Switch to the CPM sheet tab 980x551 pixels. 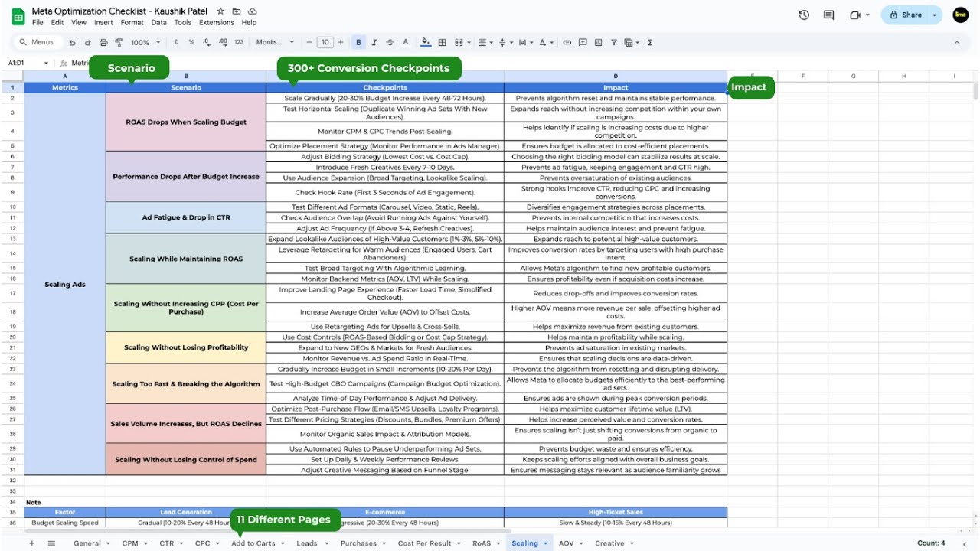(130, 543)
